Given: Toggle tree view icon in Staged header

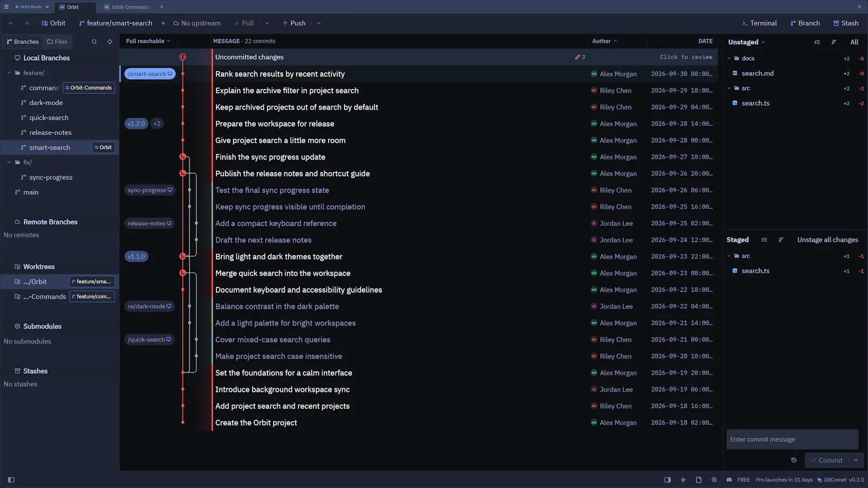Looking at the screenshot, I should click(764, 240).
